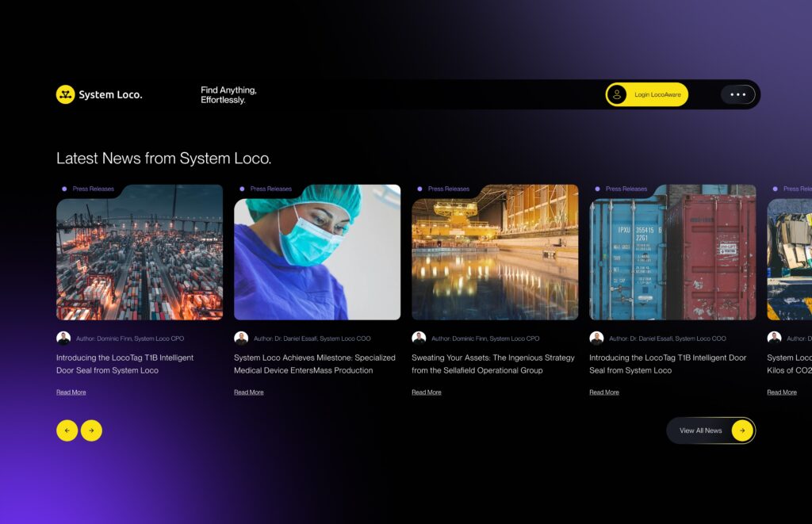Click Dominic Finn's author avatar icon

pos(63,337)
